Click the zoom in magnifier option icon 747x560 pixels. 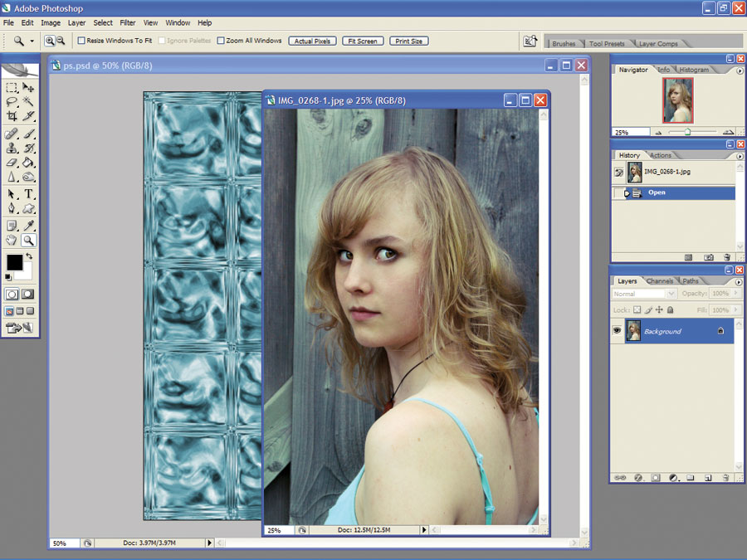point(50,41)
